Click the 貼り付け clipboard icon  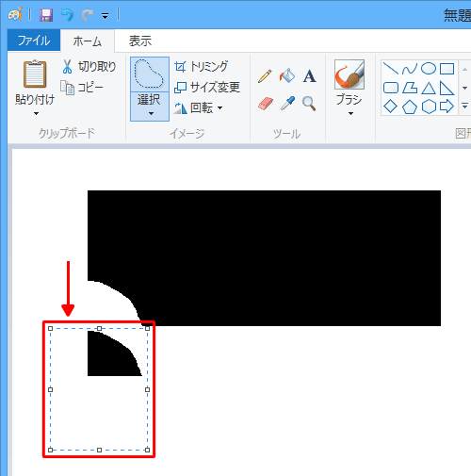pyautogui.click(x=35, y=74)
